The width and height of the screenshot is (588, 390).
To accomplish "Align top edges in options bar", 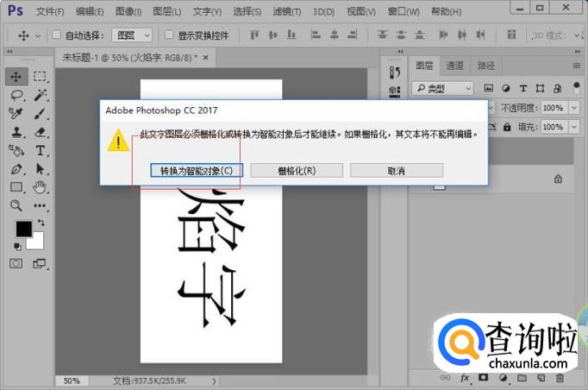I will coord(254,35).
